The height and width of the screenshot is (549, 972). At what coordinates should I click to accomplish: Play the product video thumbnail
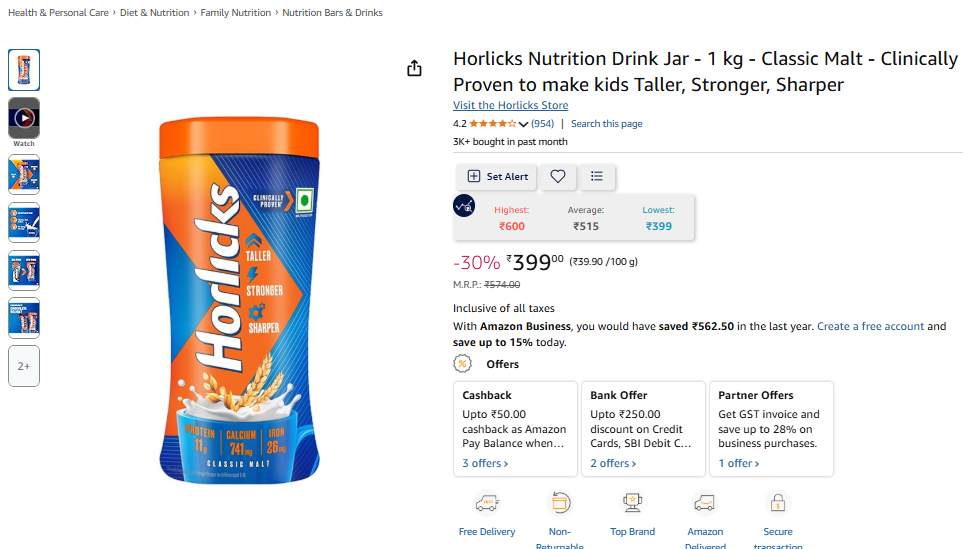(24, 118)
